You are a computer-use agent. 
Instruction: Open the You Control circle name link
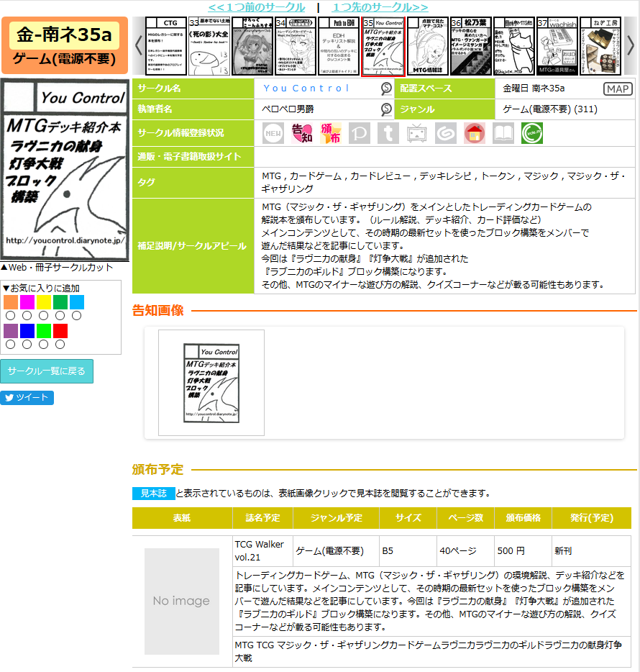pos(306,88)
